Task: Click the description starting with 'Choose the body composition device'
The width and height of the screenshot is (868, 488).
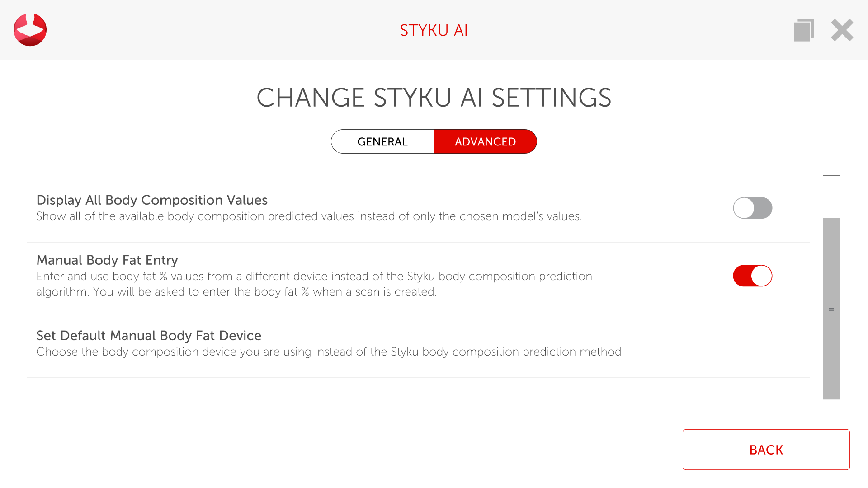Action: 330,352
